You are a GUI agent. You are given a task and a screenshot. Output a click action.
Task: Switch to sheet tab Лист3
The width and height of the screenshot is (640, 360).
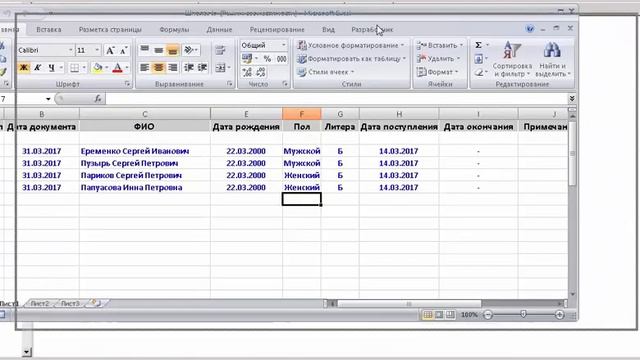pyautogui.click(x=70, y=304)
